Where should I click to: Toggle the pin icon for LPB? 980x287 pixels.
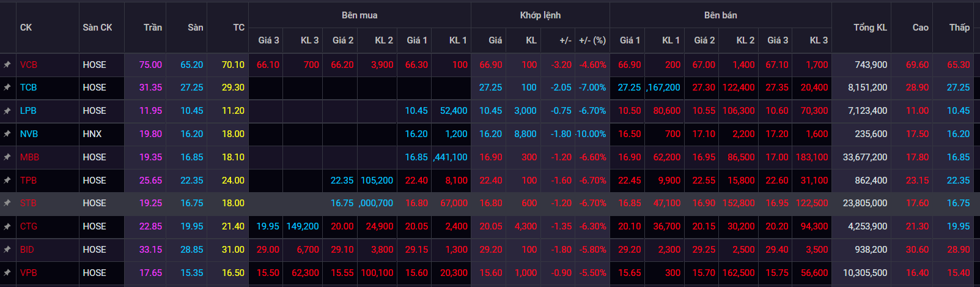7,111
